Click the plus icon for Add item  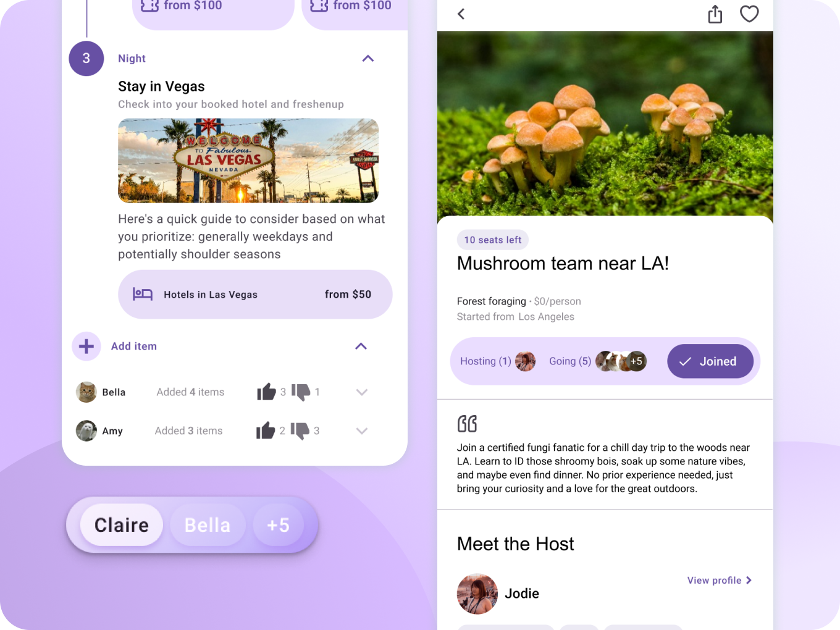[86, 346]
